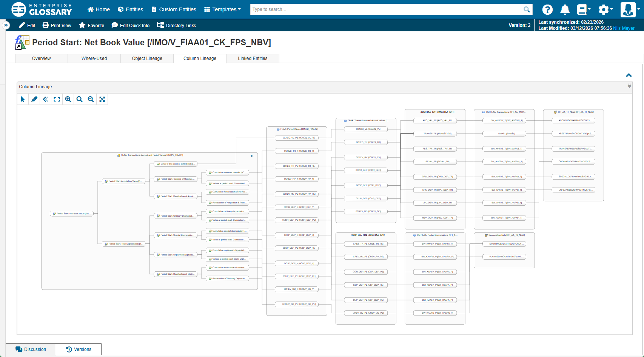Click the entity type icon beside title
This screenshot has width=644, height=357.
[x=22, y=42]
